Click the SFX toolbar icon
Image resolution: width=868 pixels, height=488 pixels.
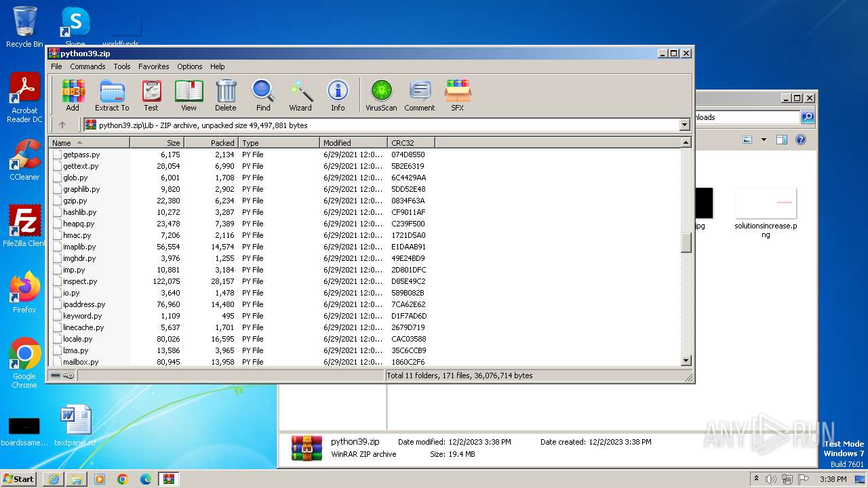458,96
